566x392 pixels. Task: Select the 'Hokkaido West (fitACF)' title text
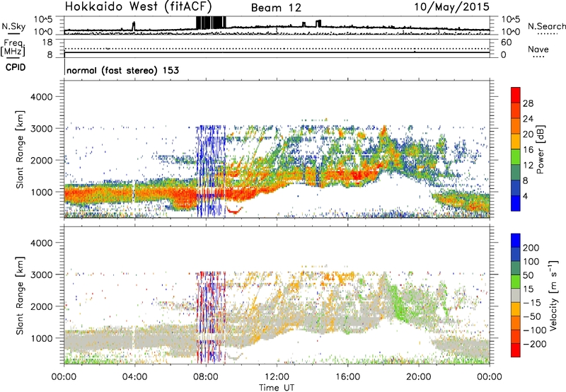point(138,7)
